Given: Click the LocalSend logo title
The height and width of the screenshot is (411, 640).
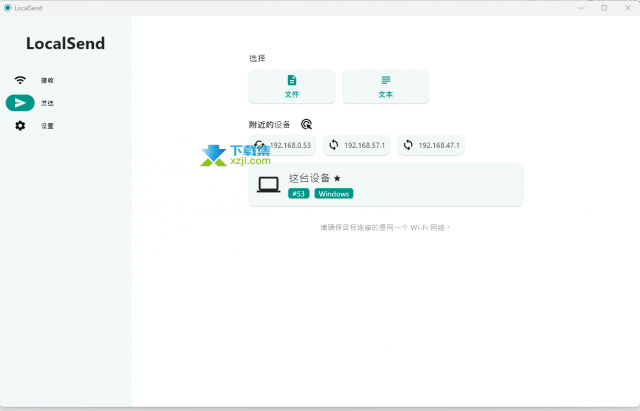Looking at the screenshot, I should 65,43.
